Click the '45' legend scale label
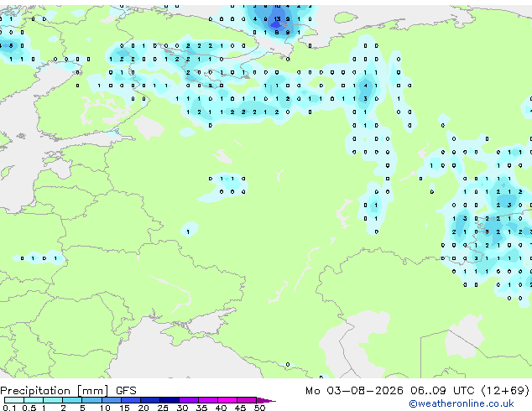Viewport: 532px width, 411px height. [240, 408]
